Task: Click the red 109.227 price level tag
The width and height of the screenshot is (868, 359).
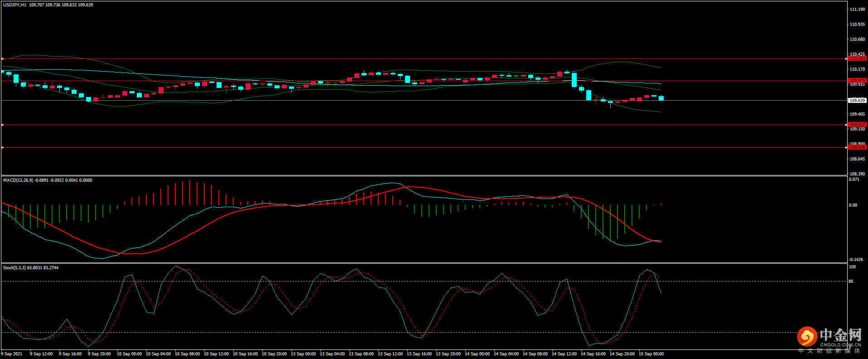Action: click(x=857, y=125)
